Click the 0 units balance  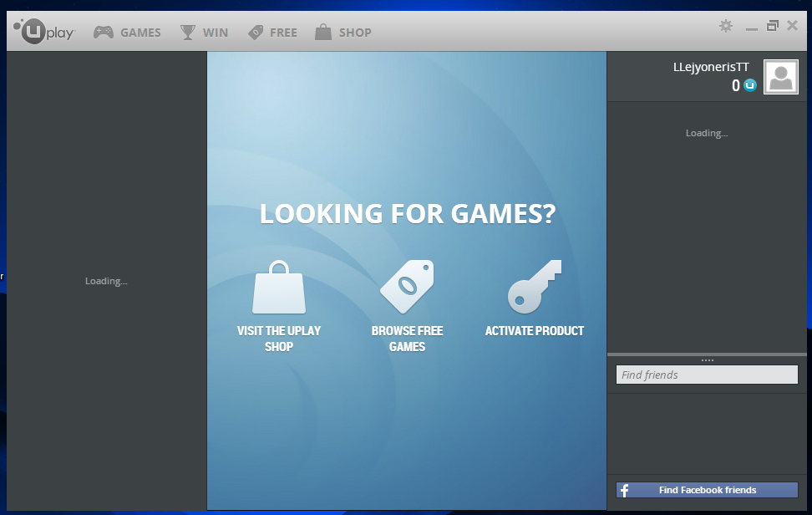(x=735, y=85)
